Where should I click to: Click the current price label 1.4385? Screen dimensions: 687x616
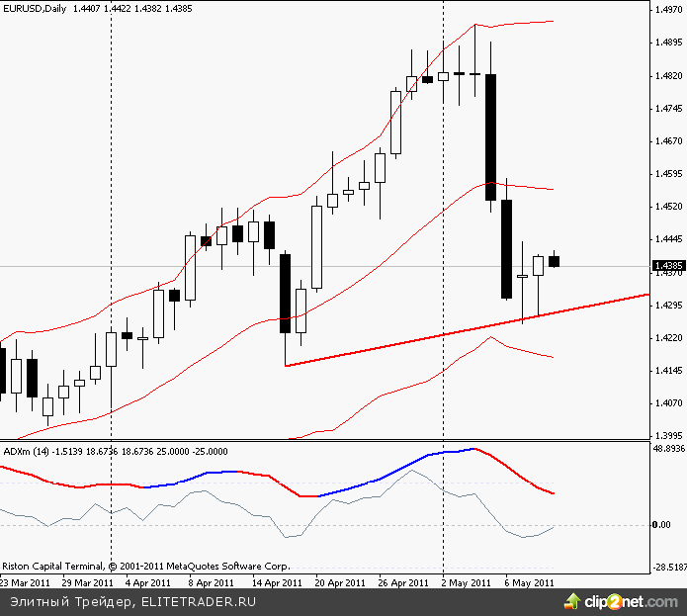click(668, 266)
